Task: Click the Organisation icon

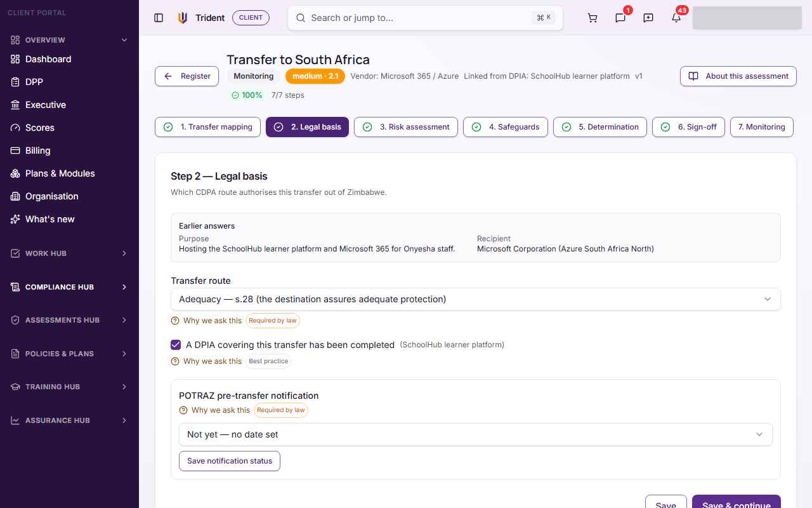Action: pyautogui.click(x=15, y=196)
